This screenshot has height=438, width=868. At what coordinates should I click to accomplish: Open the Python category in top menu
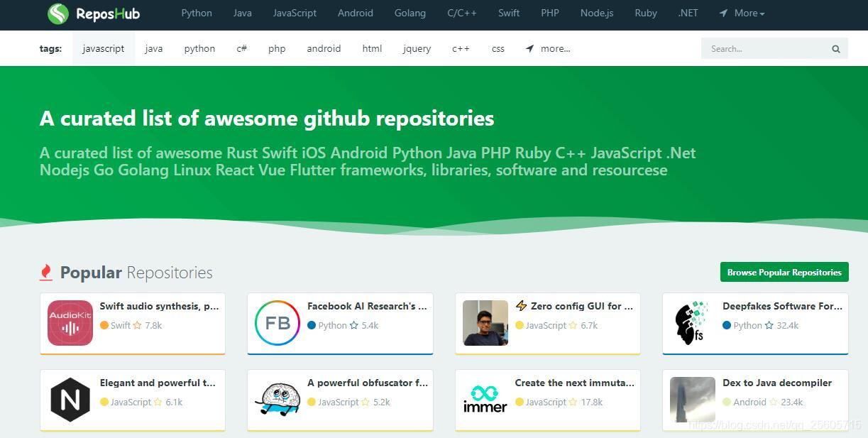point(197,13)
